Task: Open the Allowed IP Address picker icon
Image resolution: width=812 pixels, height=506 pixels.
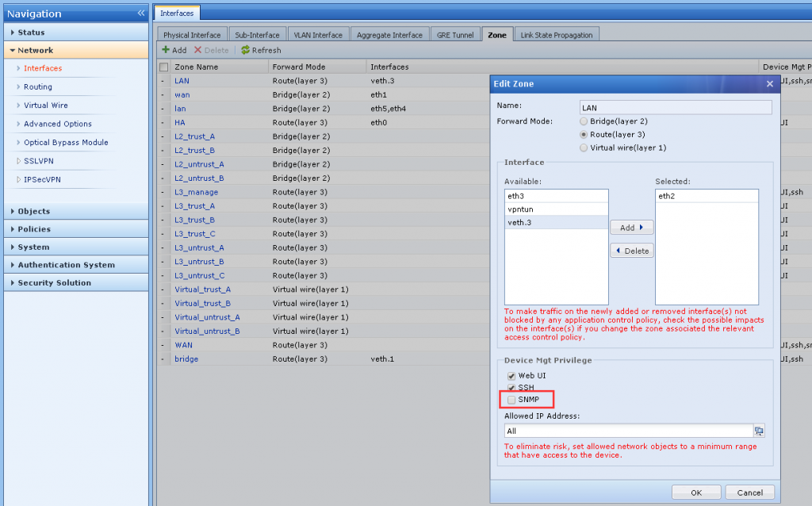Action: pyautogui.click(x=759, y=431)
